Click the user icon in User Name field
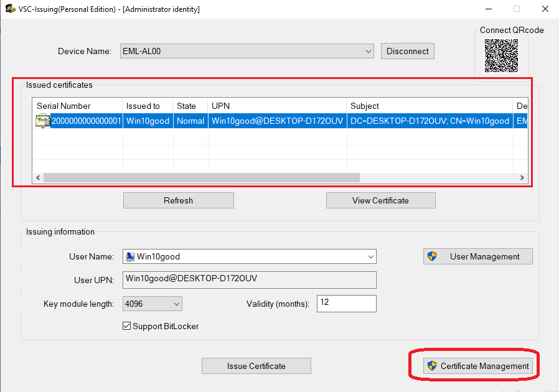This screenshot has width=559, height=392. click(129, 256)
